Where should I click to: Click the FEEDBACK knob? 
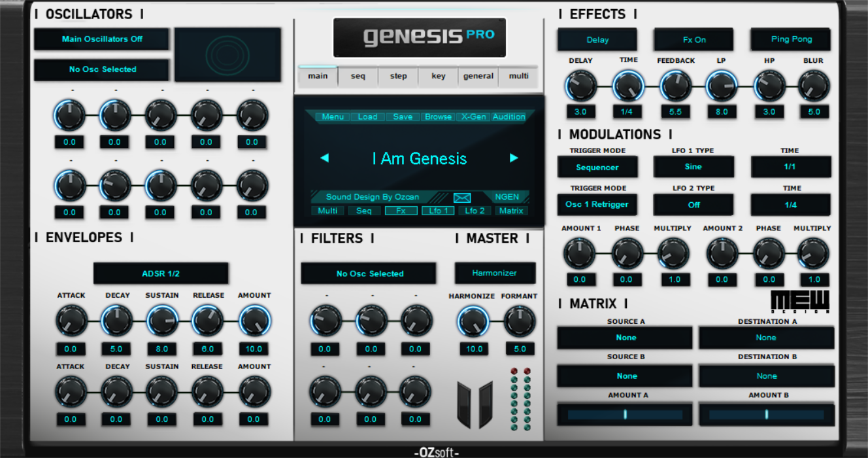[675, 86]
